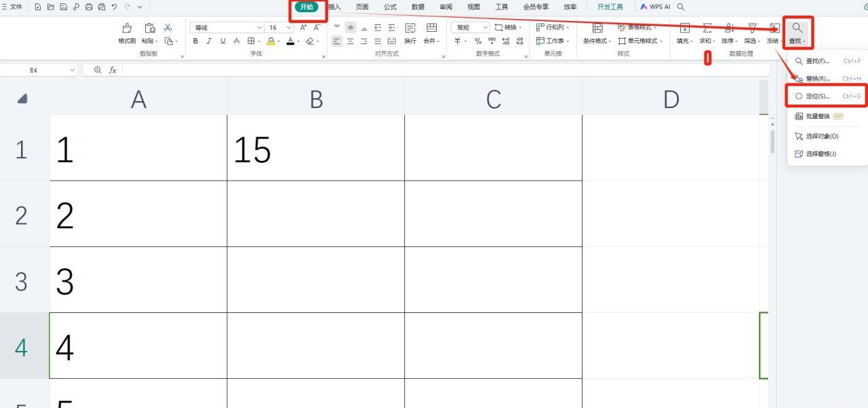The height and width of the screenshot is (408, 868).
Task: Click the thousands separator 000 icon
Action: (x=492, y=41)
